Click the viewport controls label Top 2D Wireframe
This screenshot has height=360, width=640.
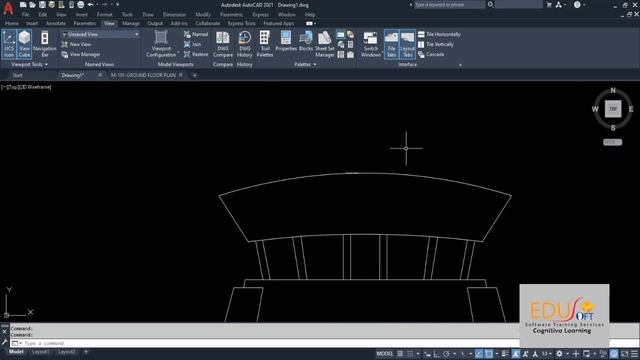coord(26,87)
